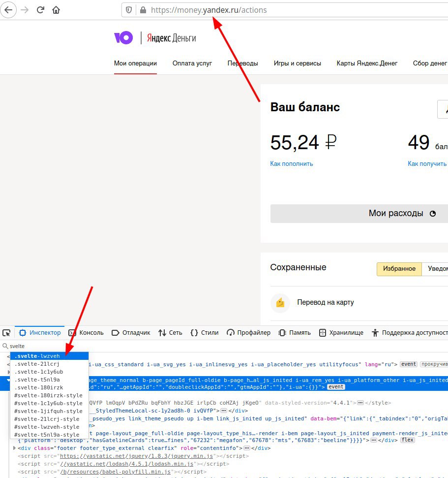This screenshot has height=478, width=448.
Task: Select #svelte-1c1y6ub-style suggestion
Action: 50,404
